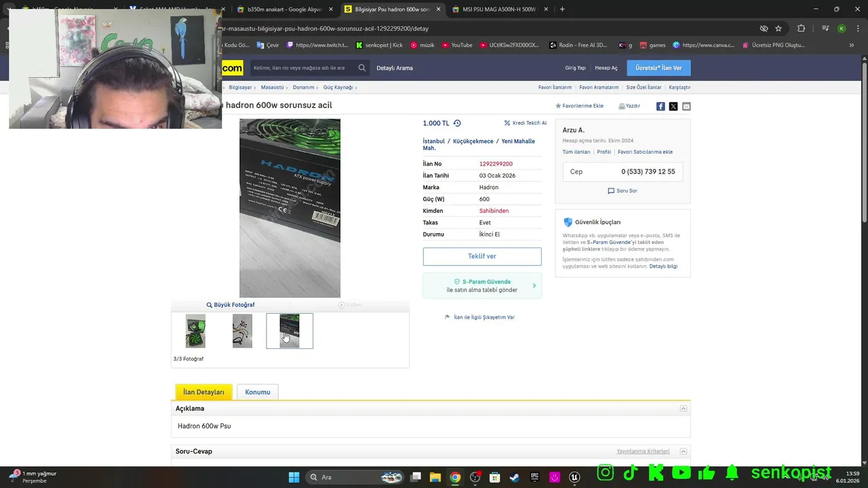Open the Chrome media control icon

coord(825,28)
